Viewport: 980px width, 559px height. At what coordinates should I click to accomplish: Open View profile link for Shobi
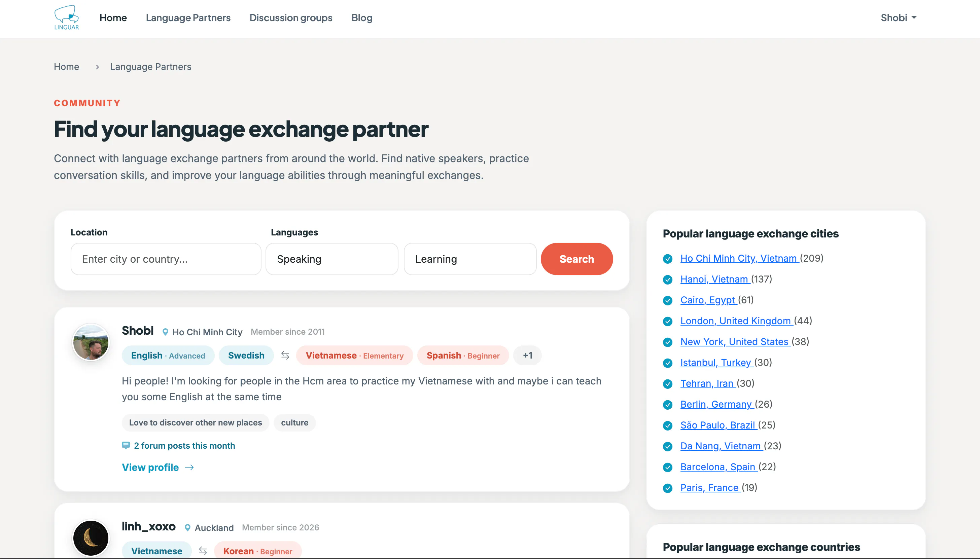tap(150, 468)
